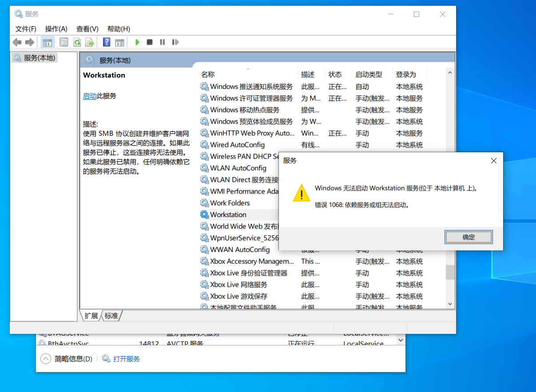Open the 文件(F) menu
The width and height of the screenshot is (536, 392).
26,29
